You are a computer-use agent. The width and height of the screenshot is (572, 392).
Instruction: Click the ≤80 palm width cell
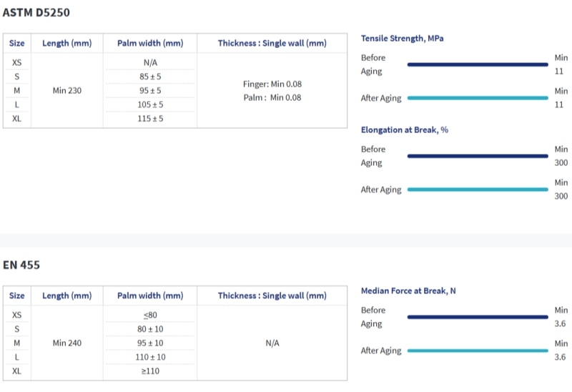point(150,315)
